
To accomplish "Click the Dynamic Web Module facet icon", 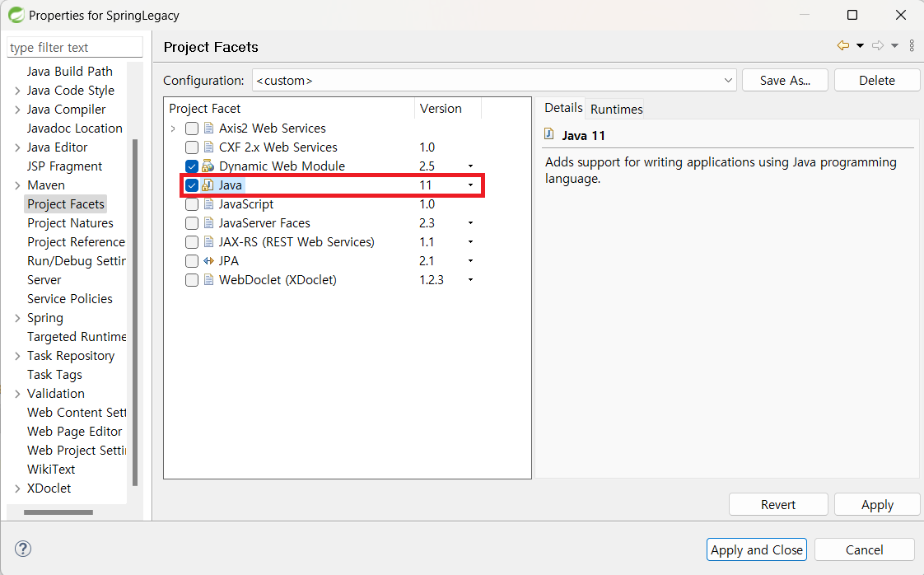I will (208, 166).
